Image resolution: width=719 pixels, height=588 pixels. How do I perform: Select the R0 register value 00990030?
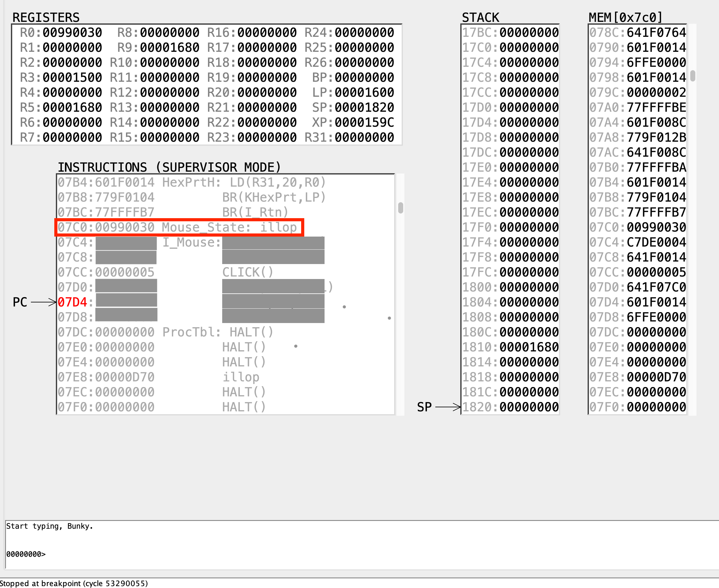click(x=72, y=32)
